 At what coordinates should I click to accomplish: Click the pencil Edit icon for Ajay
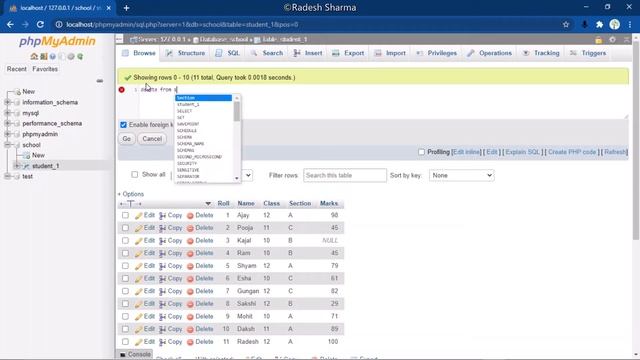pyautogui.click(x=139, y=216)
